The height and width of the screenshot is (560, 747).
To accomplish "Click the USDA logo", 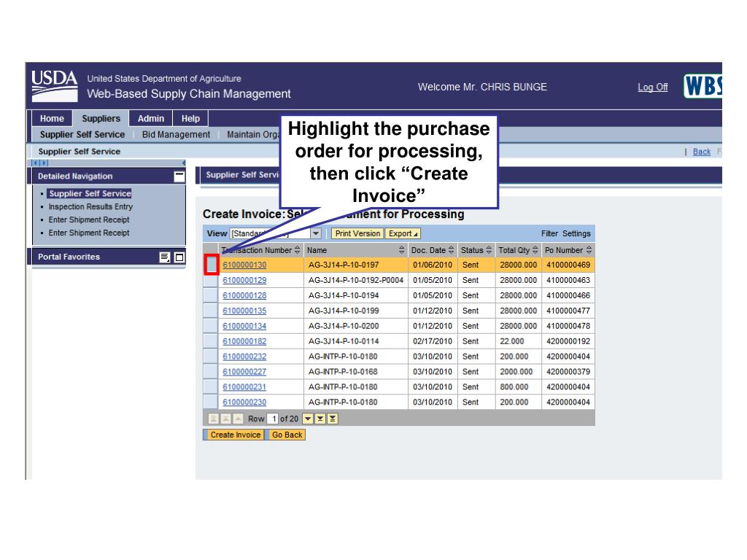I will tap(54, 86).
